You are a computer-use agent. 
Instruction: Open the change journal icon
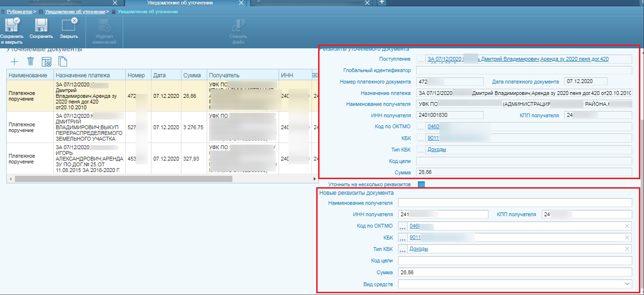(104, 26)
